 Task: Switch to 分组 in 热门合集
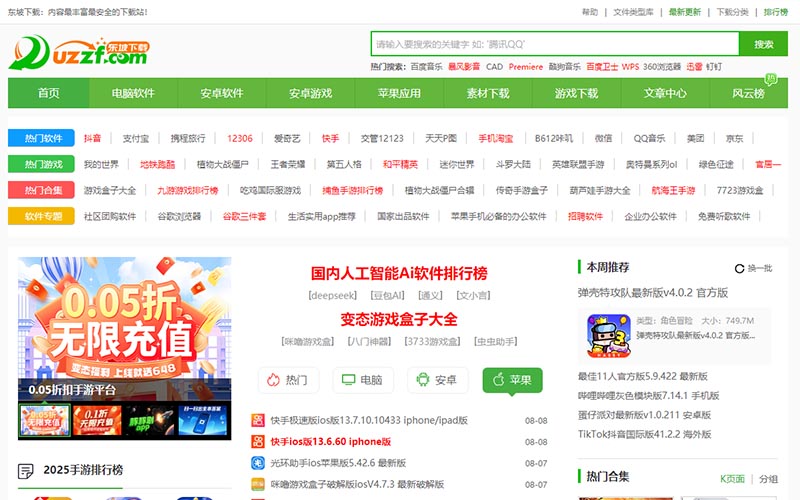[768, 479]
